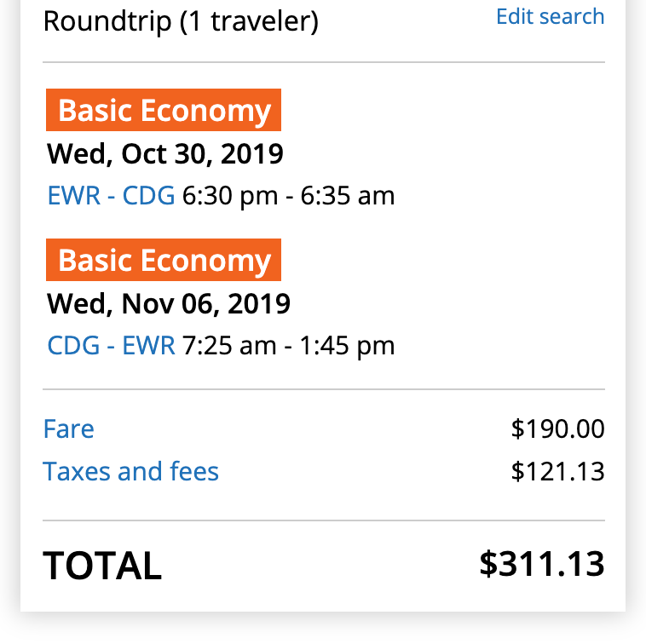Click the TOTAL label
The height and width of the screenshot is (644, 646).
coord(102,566)
